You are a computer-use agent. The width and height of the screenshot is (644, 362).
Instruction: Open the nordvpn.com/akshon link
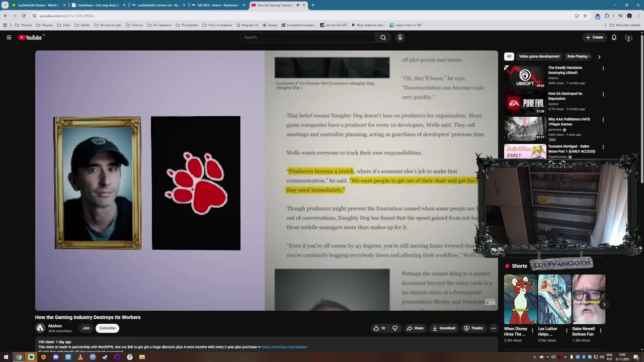284,347
